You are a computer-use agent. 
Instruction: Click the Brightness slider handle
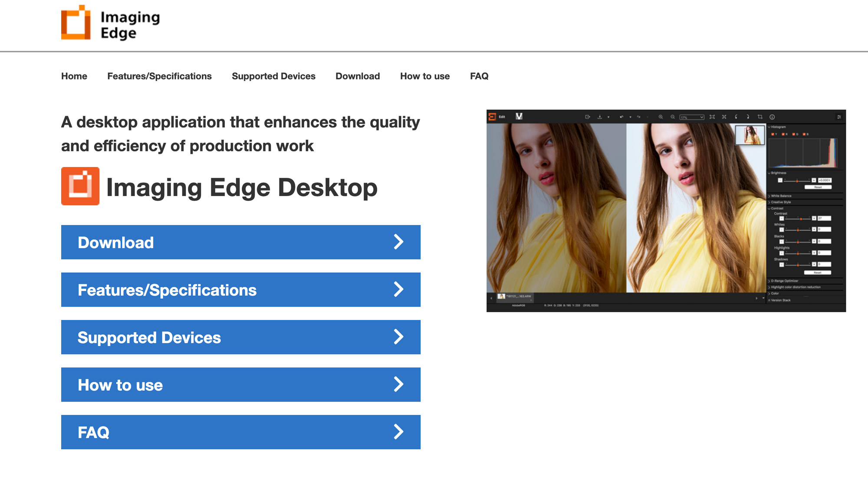click(x=797, y=181)
